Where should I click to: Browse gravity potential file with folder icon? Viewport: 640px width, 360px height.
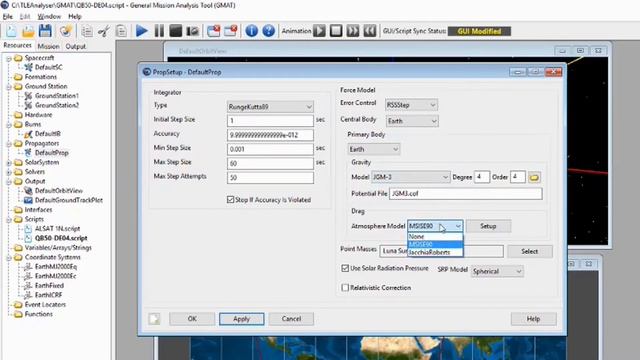534,177
